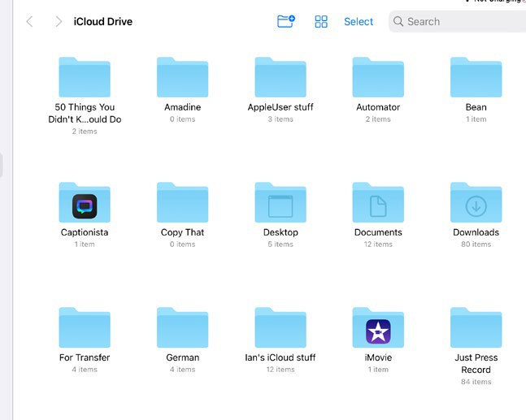Open the Documents folder
This screenshot has width=526, height=420.
(378, 202)
